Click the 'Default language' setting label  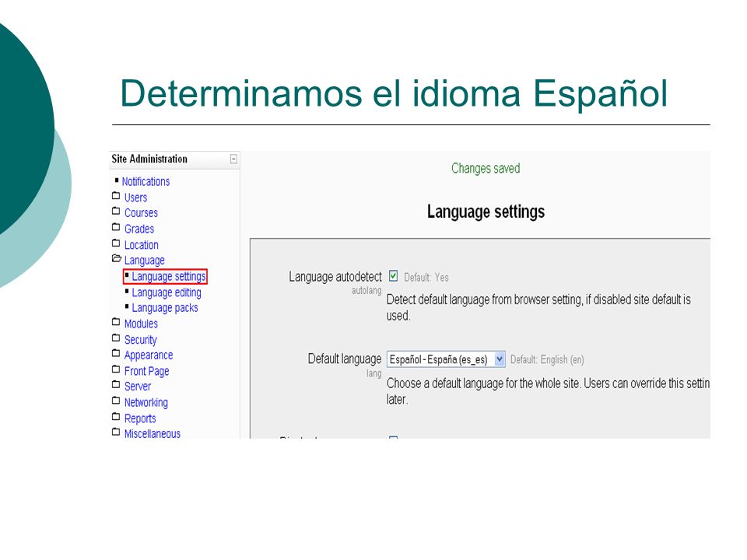click(x=345, y=359)
